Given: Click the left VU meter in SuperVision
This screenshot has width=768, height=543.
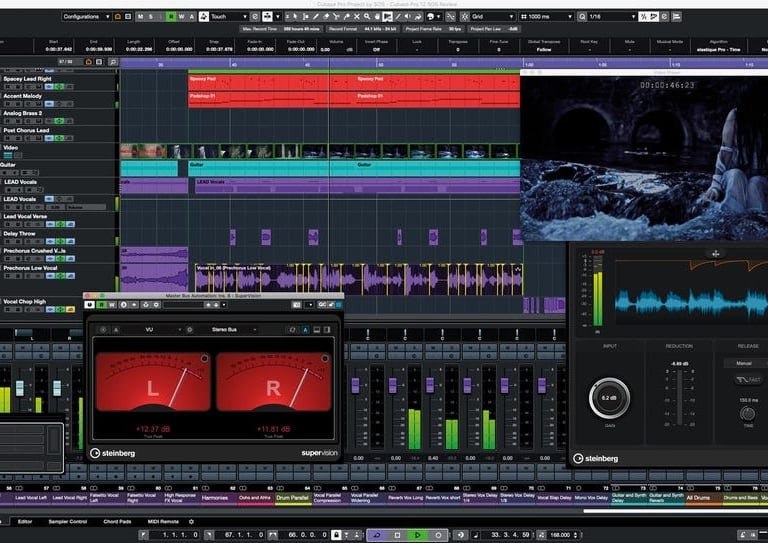Looking at the screenshot, I should pyautogui.click(x=152, y=381).
